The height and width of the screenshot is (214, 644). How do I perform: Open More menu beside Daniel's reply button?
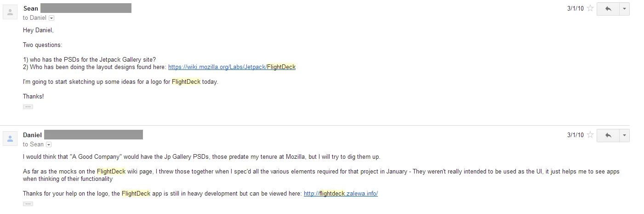[x=624, y=135]
